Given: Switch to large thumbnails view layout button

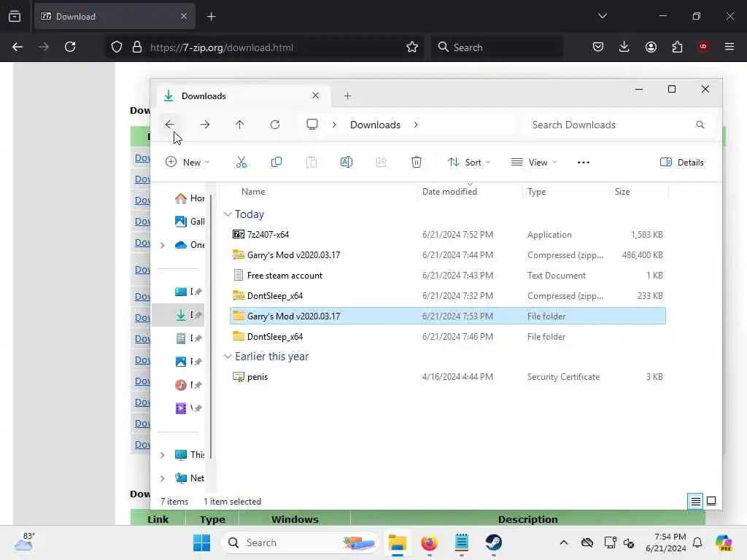Looking at the screenshot, I should pyautogui.click(x=711, y=501).
